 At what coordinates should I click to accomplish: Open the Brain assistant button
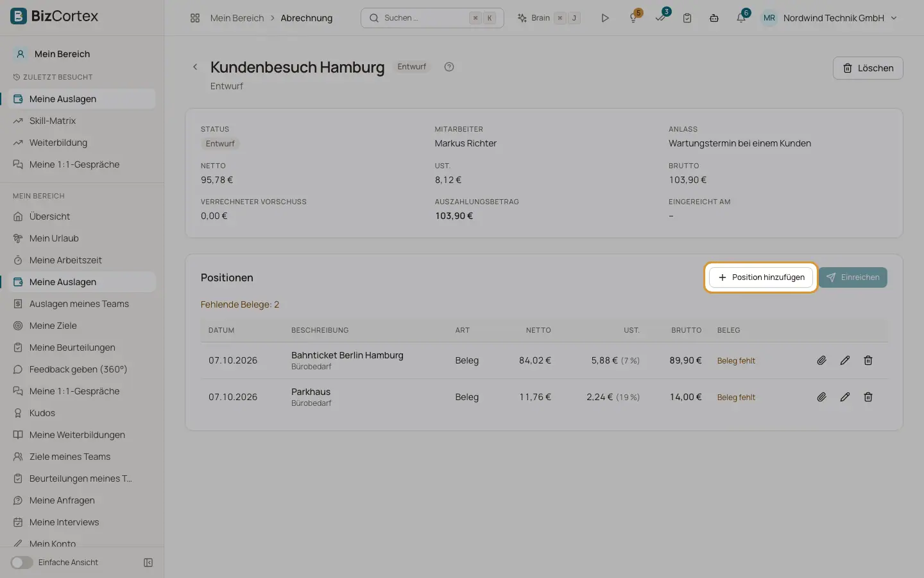tap(549, 18)
